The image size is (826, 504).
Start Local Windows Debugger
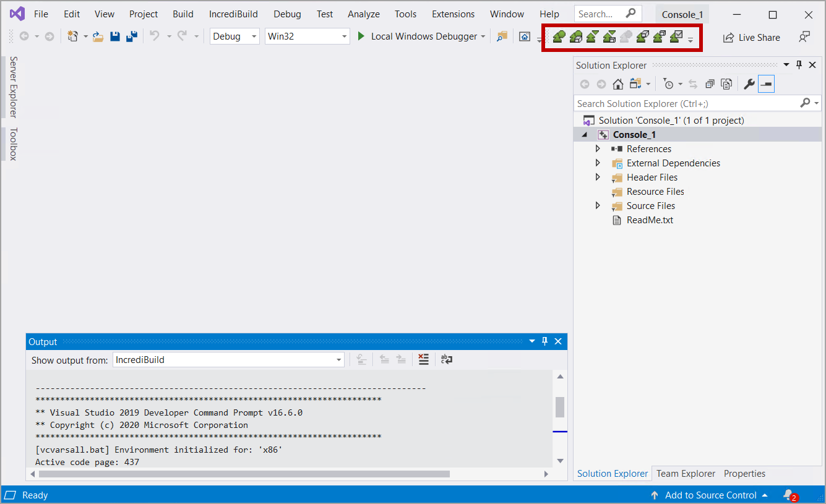click(x=418, y=36)
